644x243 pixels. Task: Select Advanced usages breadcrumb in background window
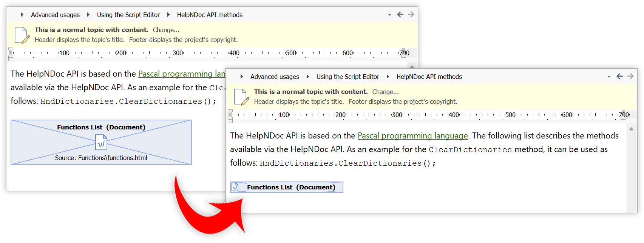(55, 15)
